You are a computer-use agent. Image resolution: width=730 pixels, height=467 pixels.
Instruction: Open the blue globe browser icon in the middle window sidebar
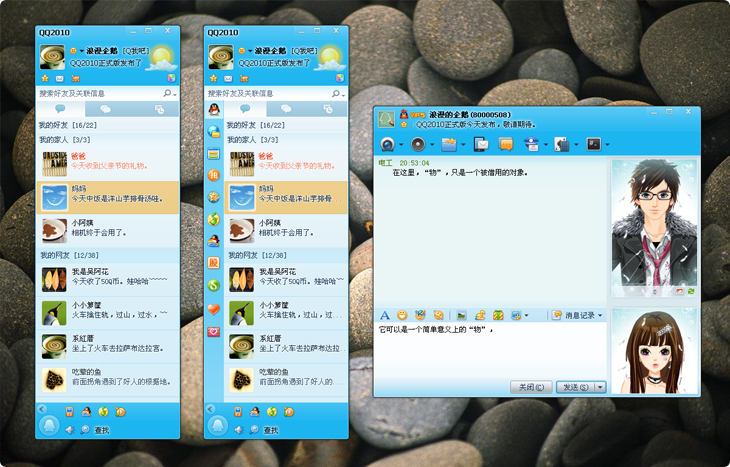(x=214, y=132)
